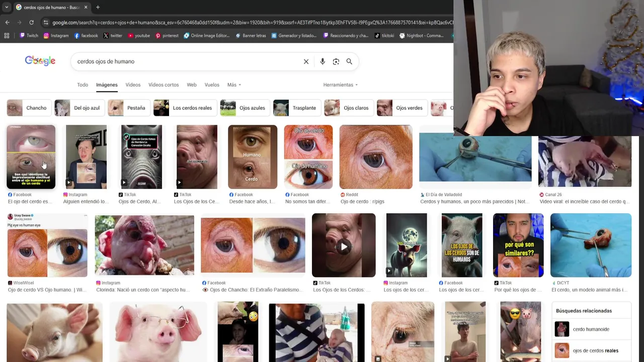644x362 pixels.
Task: View site information icon in address bar
Action: pyautogui.click(x=46, y=22)
